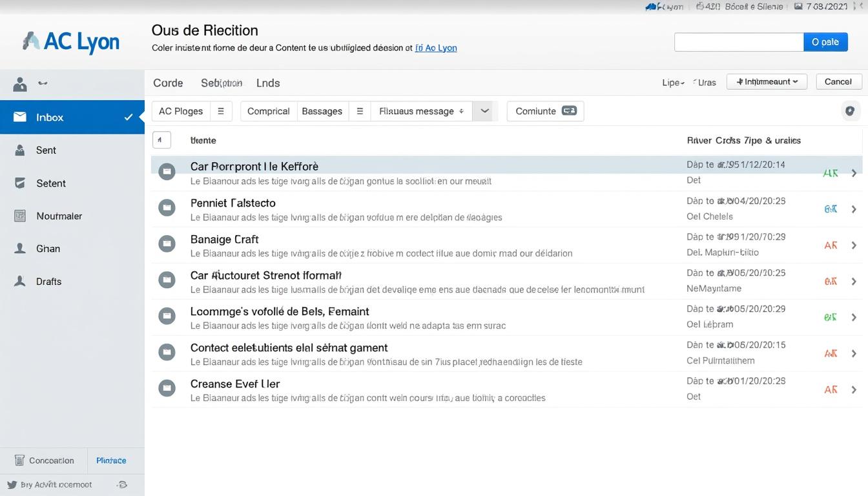Viewport: 868px width, 496px height.
Task: Click the user profile icon atop the sidebar
Action: (x=19, y=83)
